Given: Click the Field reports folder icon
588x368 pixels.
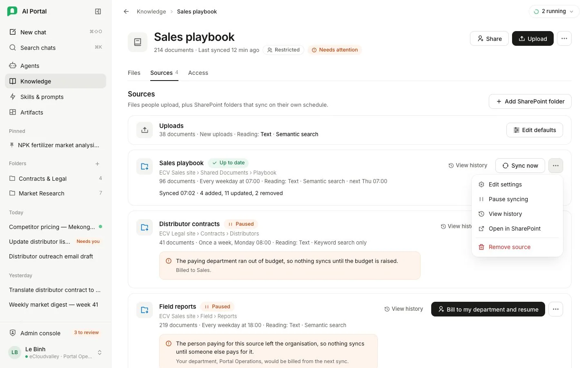Looking at the screenshot, I should pos(145,310).
